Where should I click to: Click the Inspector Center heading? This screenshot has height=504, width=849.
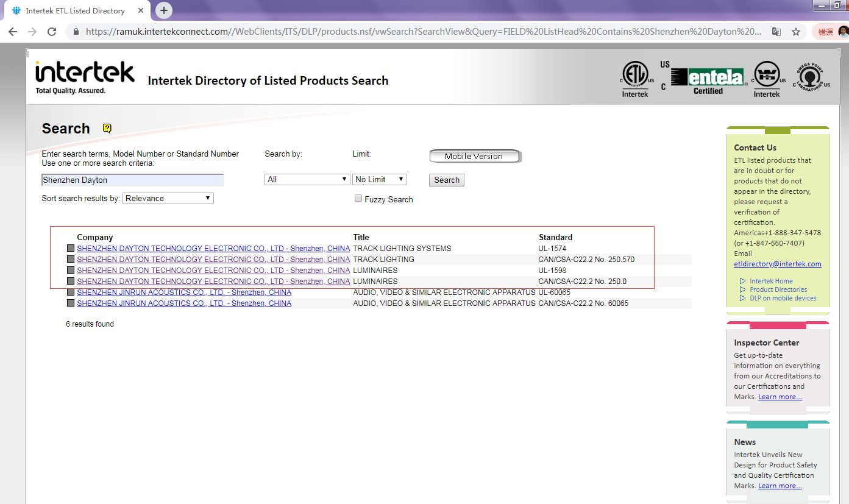coord(767,343)
